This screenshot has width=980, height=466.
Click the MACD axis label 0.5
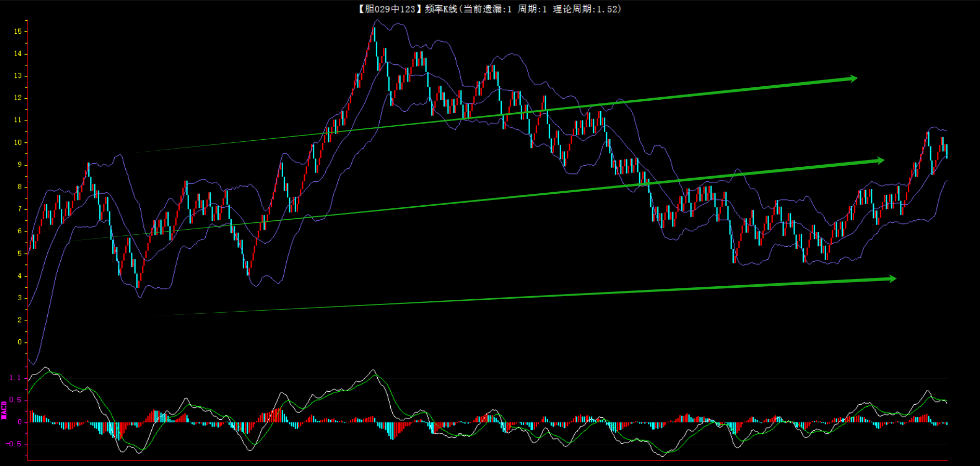click(15, 400)
